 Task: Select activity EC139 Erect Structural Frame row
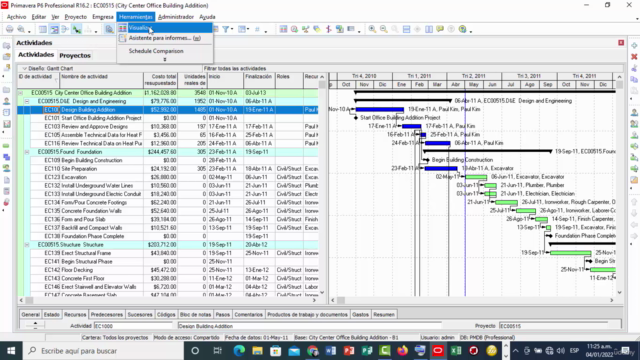pos(167,253)
